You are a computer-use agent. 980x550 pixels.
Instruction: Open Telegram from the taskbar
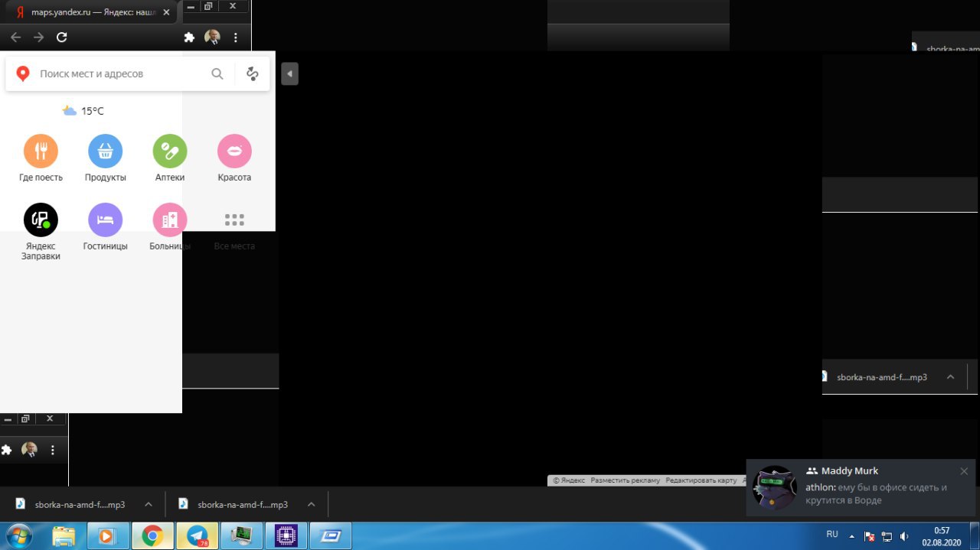click(197, 536)
